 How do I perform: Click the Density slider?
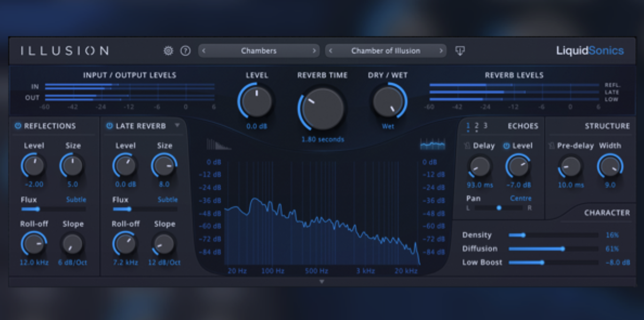[x=554, y=235]
